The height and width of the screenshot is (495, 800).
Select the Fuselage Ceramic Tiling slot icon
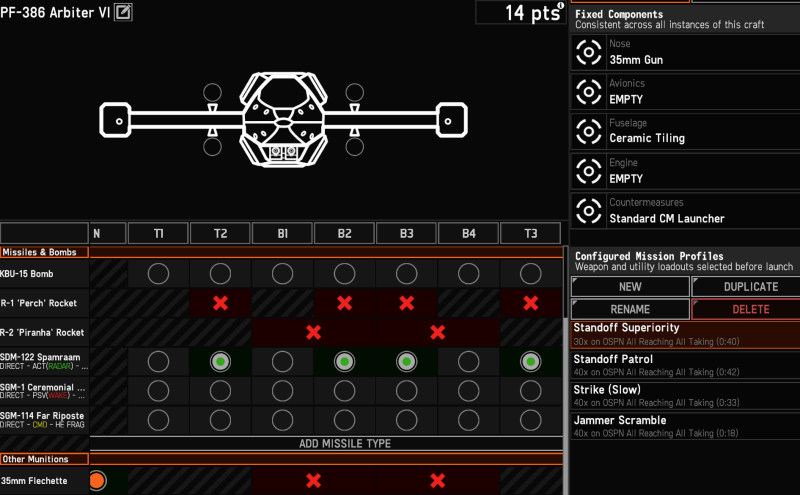click(588, 132)
